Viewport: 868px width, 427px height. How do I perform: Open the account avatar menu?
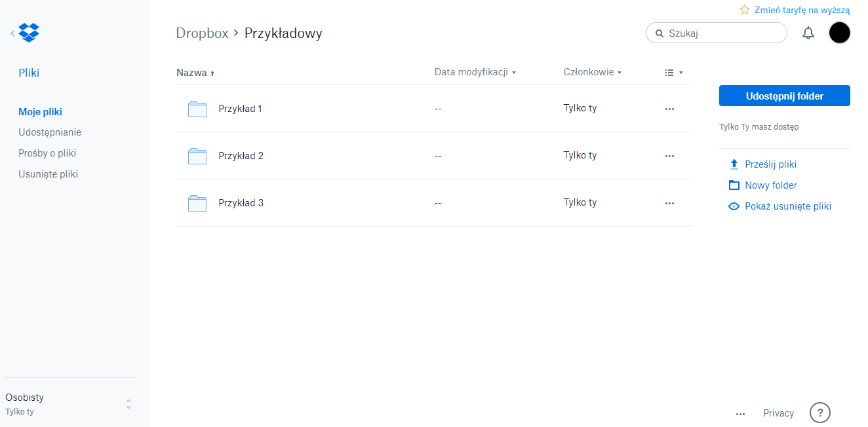(x=839, y=33)
